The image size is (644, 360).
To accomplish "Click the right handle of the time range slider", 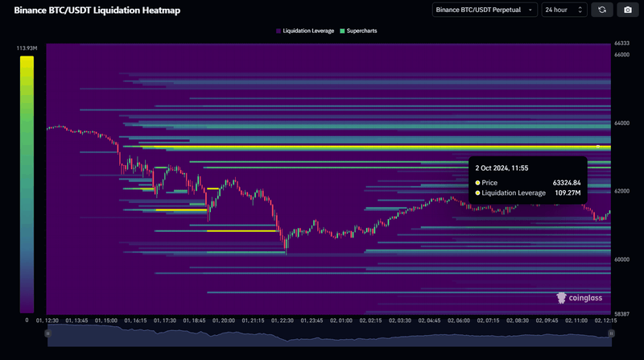I will tap(611, 333).
